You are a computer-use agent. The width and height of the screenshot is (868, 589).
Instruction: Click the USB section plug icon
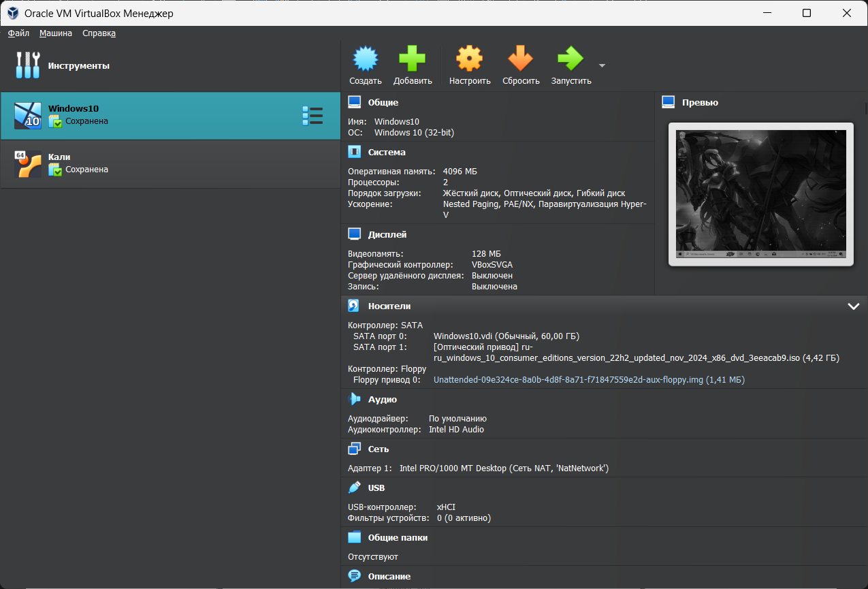tap(354, 488)
